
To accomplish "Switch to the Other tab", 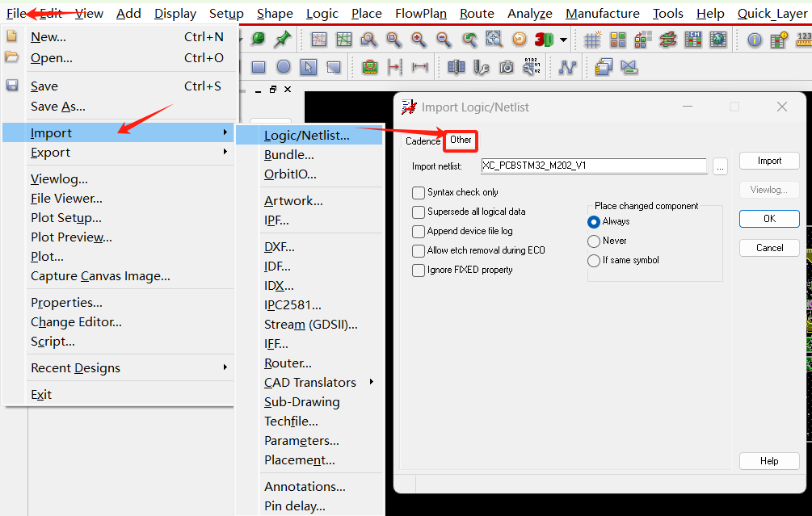I will tap(461, 140).
